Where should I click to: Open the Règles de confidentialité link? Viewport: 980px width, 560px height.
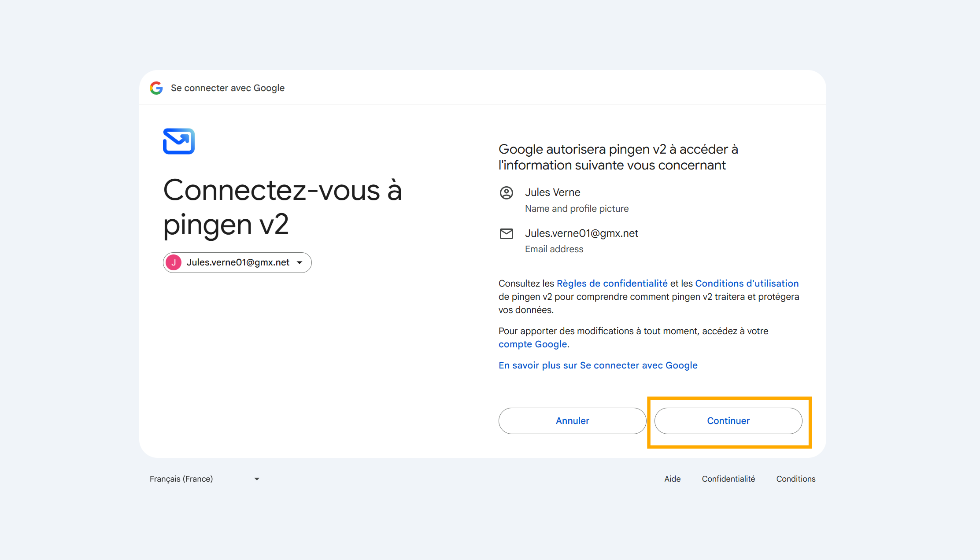(612, 284)
